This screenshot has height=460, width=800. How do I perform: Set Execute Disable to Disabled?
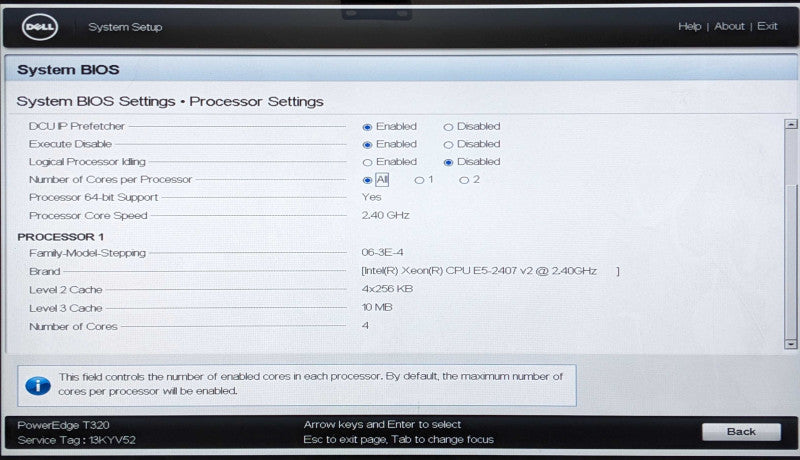coord(448,144)
